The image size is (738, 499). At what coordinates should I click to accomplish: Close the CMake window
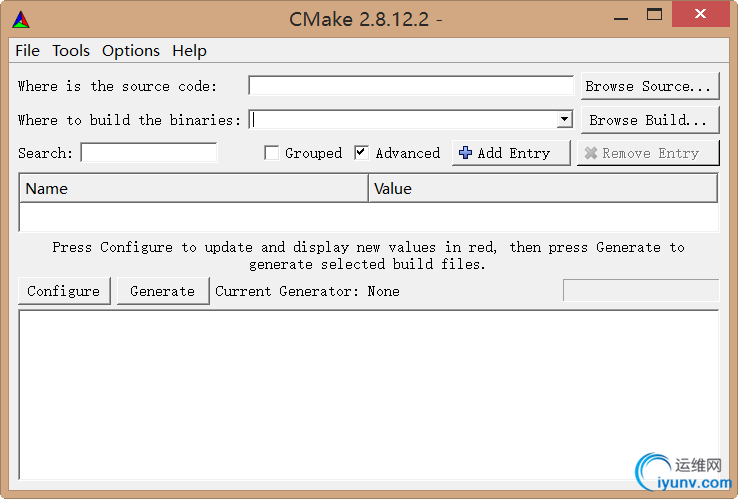point(700,14)
